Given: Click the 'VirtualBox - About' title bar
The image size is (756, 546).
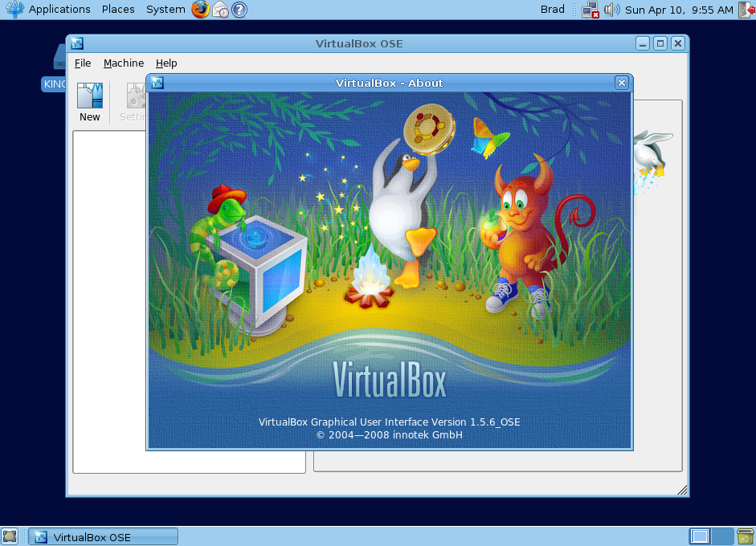Looking at the screenshot, I should pos(389,83).
